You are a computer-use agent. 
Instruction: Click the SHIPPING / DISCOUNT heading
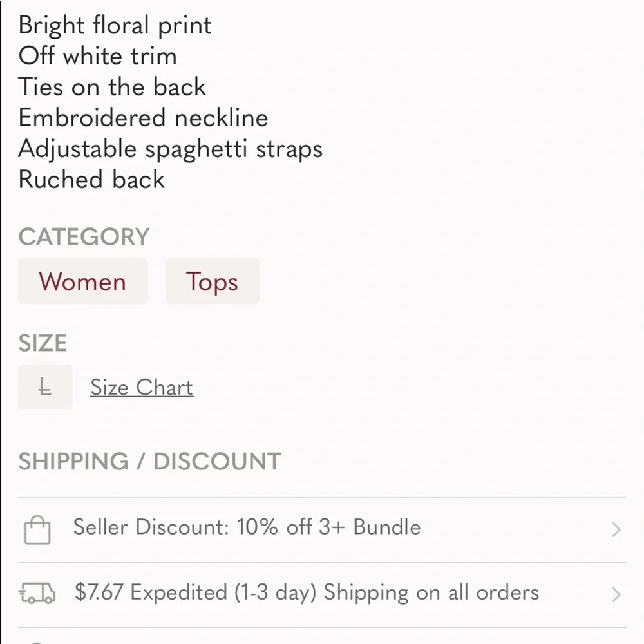tap(150, 461)
